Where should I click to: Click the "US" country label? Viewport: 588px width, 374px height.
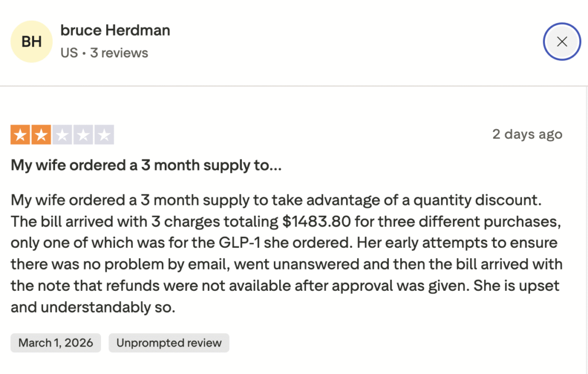pyautogui.click(x=69, y=53)
